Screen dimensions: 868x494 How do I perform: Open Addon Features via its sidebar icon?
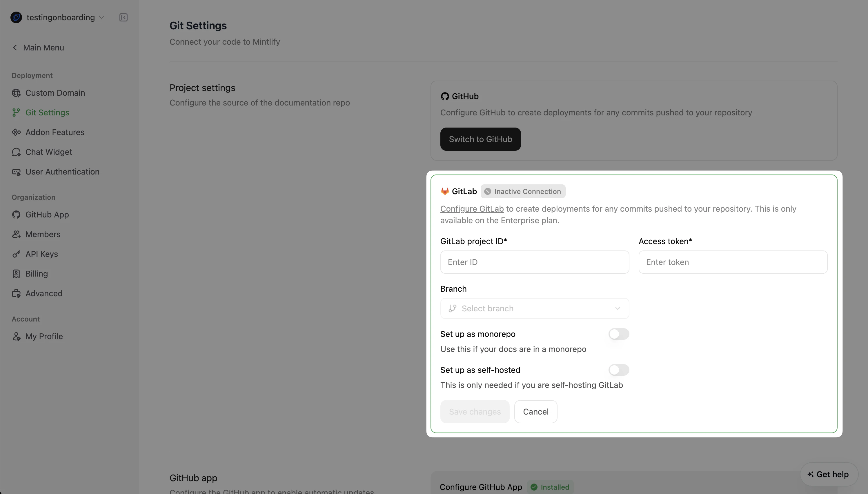pos(16,132)
